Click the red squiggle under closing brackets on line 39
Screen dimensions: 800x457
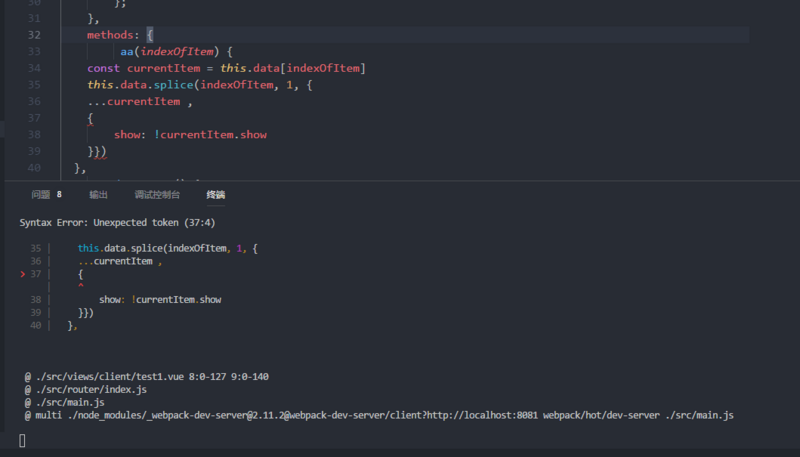tap(97, 158)
